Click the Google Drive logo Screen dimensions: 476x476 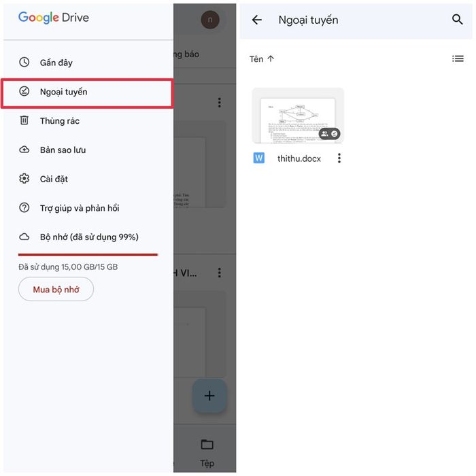[54, 18]
